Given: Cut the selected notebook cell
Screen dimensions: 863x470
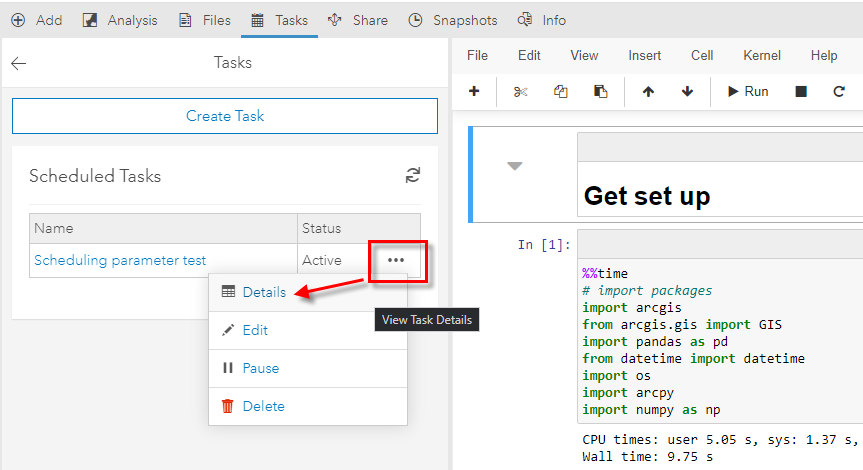Looking at the screenshot, I should pos(520,92).
